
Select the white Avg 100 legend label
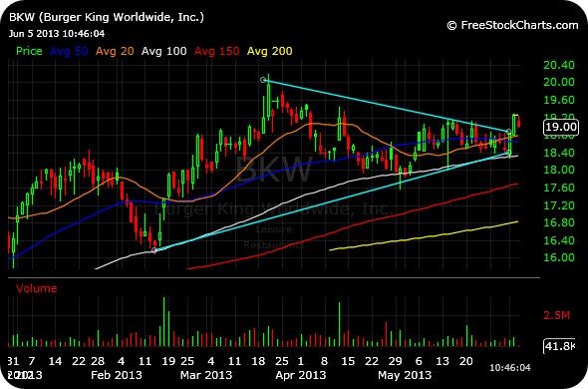click(163, 51)
